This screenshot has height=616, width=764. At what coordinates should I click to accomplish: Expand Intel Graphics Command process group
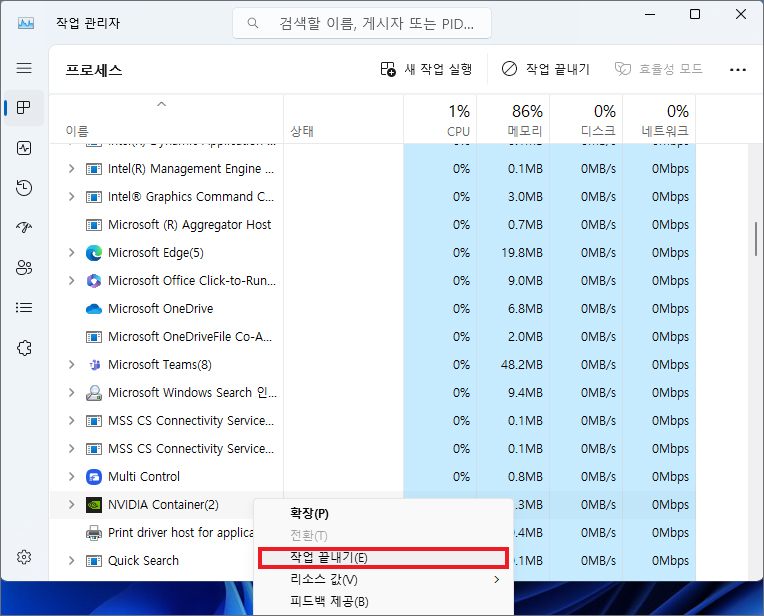coord(72,196)
